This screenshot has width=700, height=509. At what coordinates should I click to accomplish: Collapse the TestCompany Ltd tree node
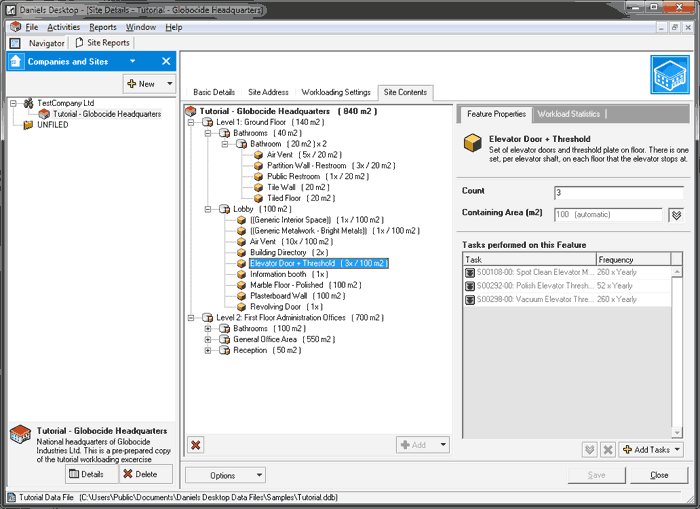click(13, 103)
